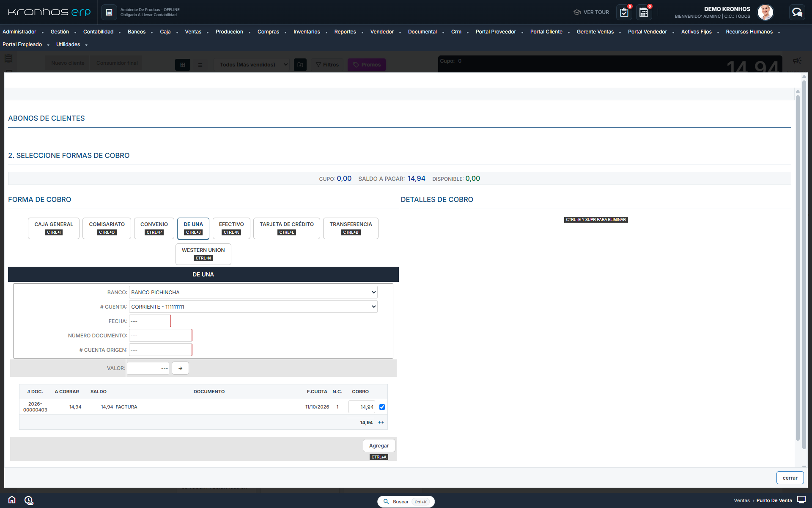Viewport: 812px width, 508px height.
Task: Open the BANCO dropdown showing BANCO PICHINCHA
Action: pos(253,292)
